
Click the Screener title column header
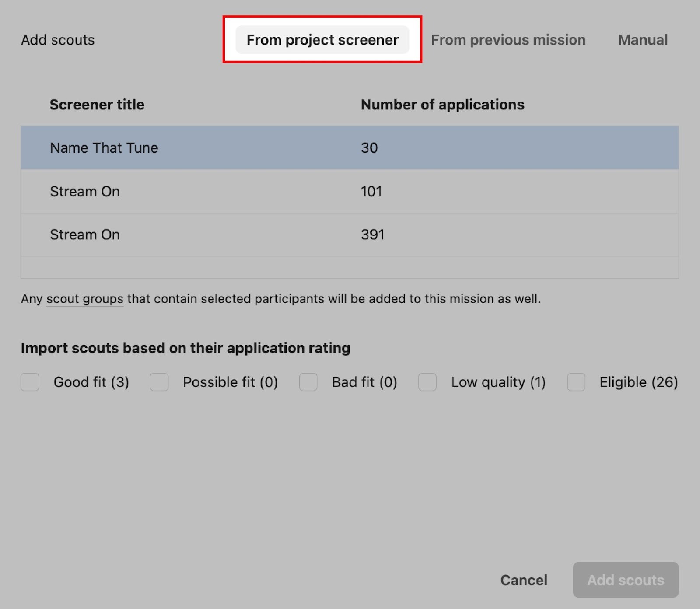[97, 105]
